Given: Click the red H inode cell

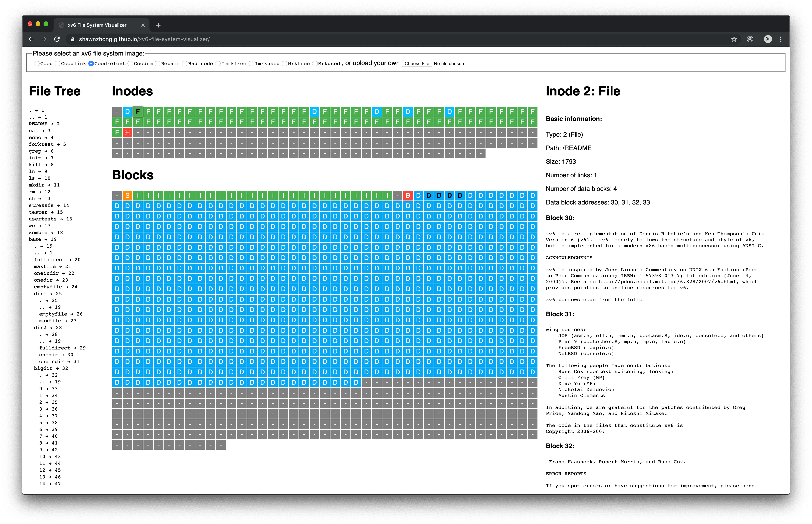Looking at the screenshot, I should (x=127, y=132).
